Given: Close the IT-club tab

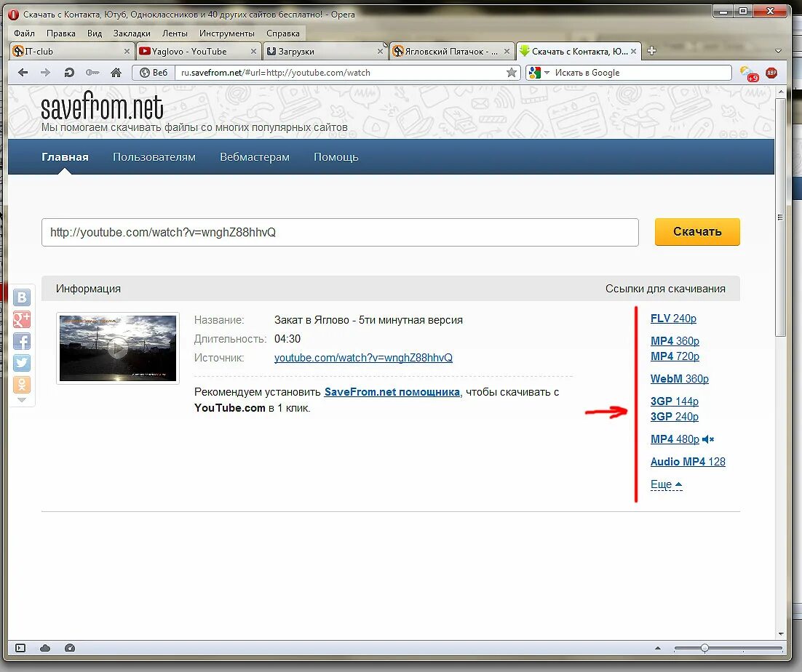Looking at the screenshot, I should pos(127,51).
